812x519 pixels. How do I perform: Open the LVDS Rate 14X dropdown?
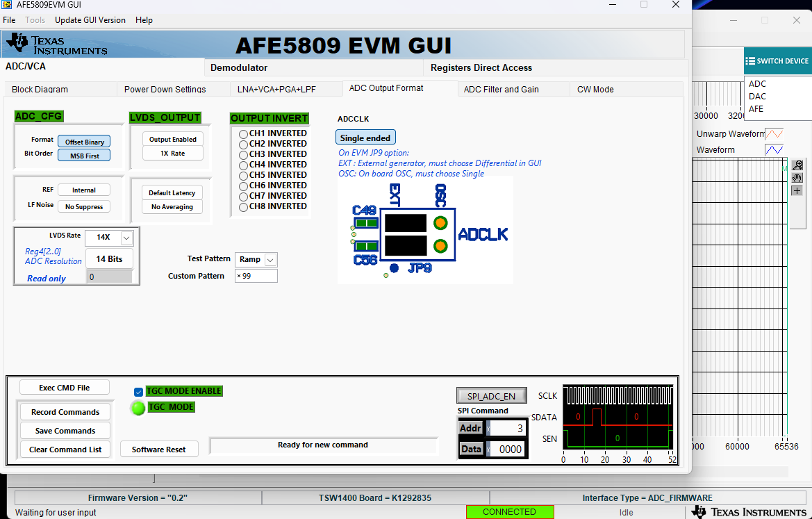(x=127, y=238)
